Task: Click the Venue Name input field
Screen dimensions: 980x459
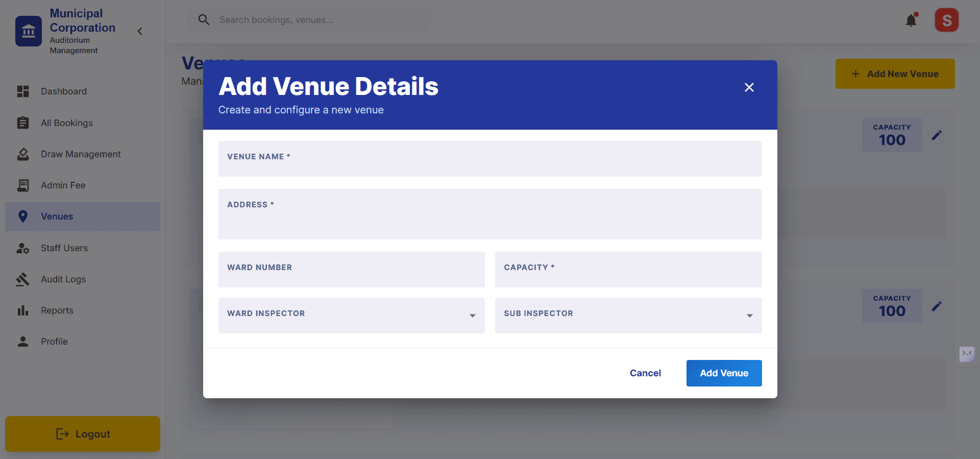Action: coord(490,159)
